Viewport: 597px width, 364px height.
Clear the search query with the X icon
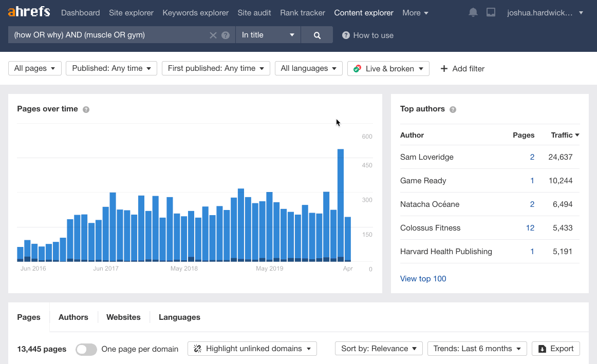tap(213, 35)
